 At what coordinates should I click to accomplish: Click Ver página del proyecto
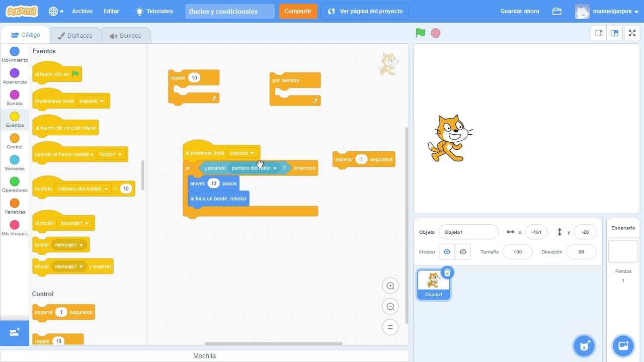pos(365,11)
